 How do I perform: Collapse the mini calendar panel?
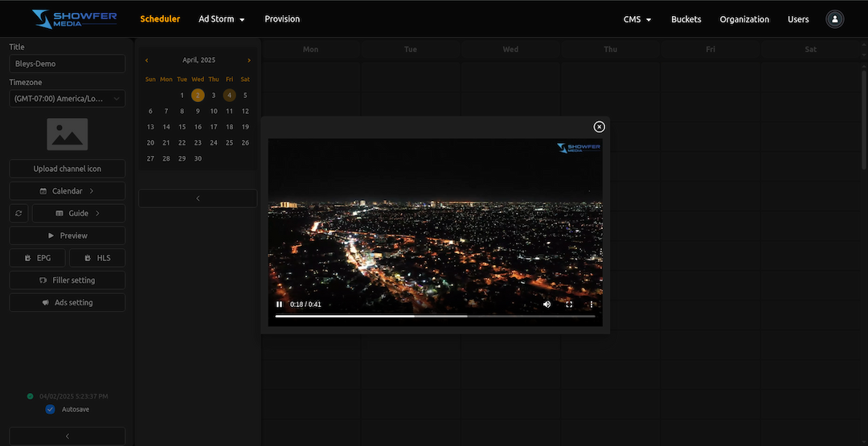tap(198, 198)
